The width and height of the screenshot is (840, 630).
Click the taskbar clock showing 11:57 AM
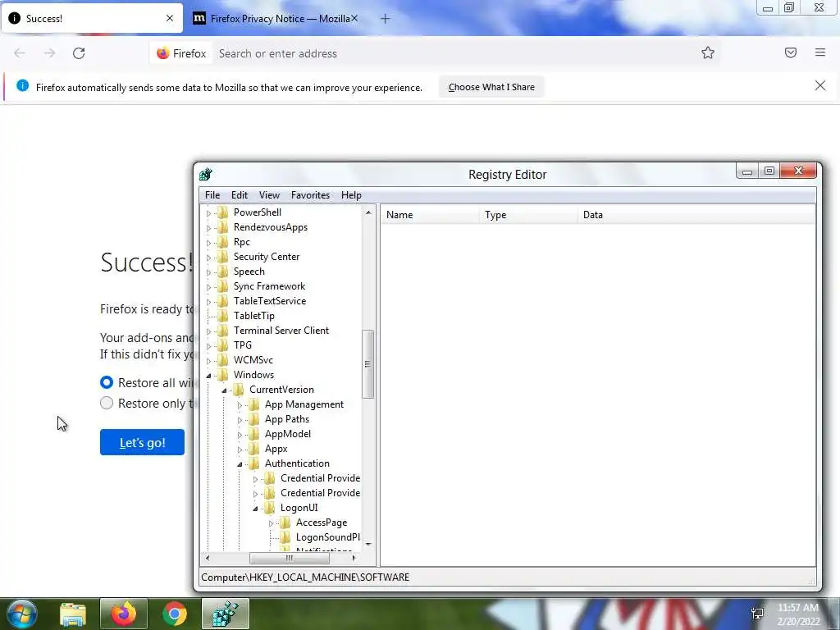coord(797,608)
